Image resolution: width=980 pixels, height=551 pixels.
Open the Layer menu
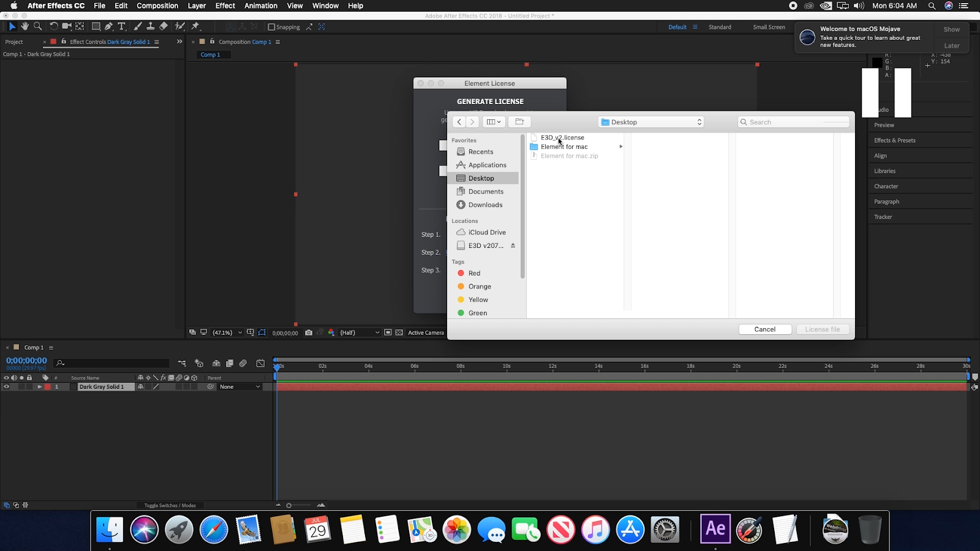197,6
